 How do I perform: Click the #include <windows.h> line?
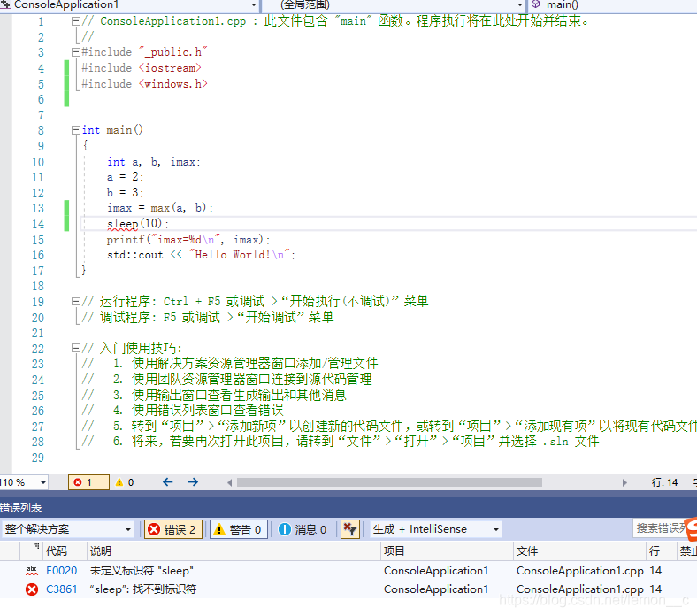click(x=144, y=83)
